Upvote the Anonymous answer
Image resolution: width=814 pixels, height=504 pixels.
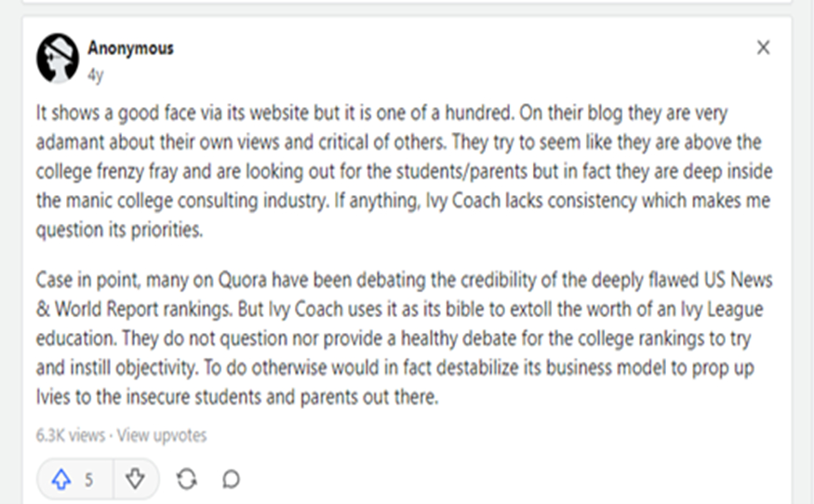click(61, 479)
